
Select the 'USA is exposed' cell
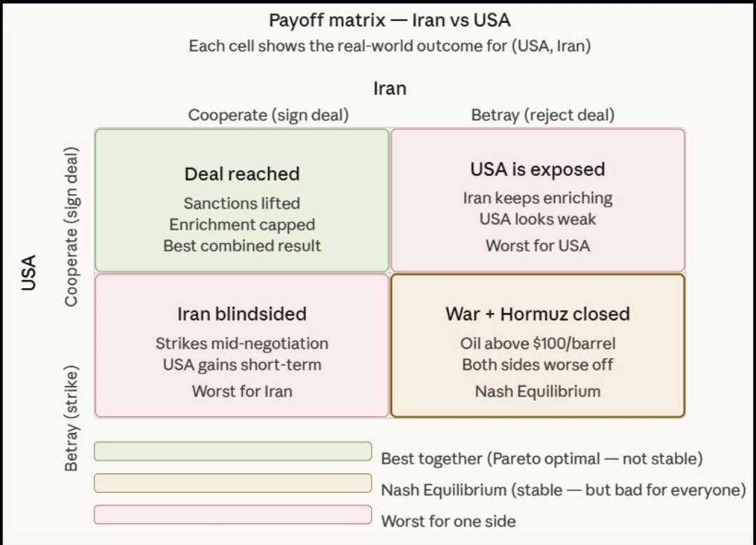538,200
